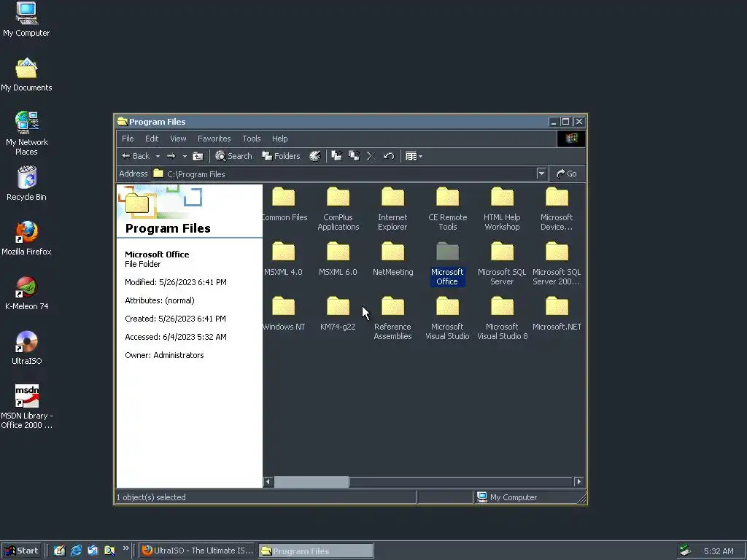This screenshot has height=560, width=747.
Task: Launch Internet Explorer from quick launch
Action: click(x=76, y=551)
